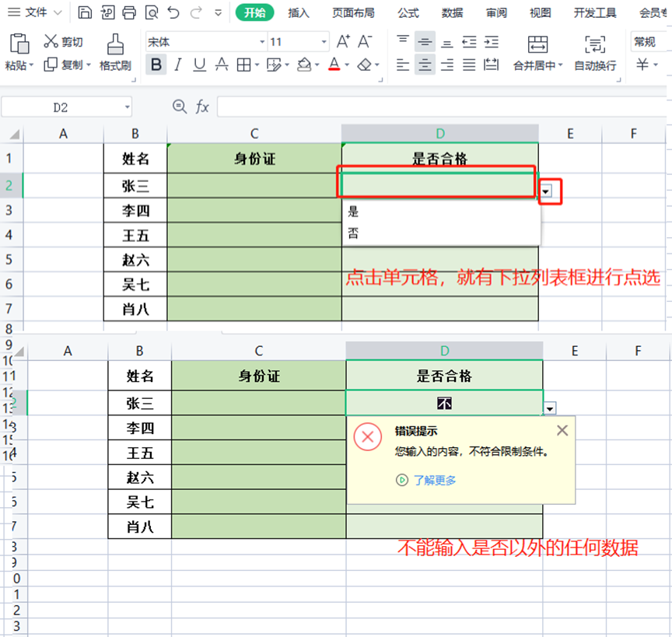Apply fill color bucket icon
Viewport: 672px width, 637px height.
[x=304, y=65]
